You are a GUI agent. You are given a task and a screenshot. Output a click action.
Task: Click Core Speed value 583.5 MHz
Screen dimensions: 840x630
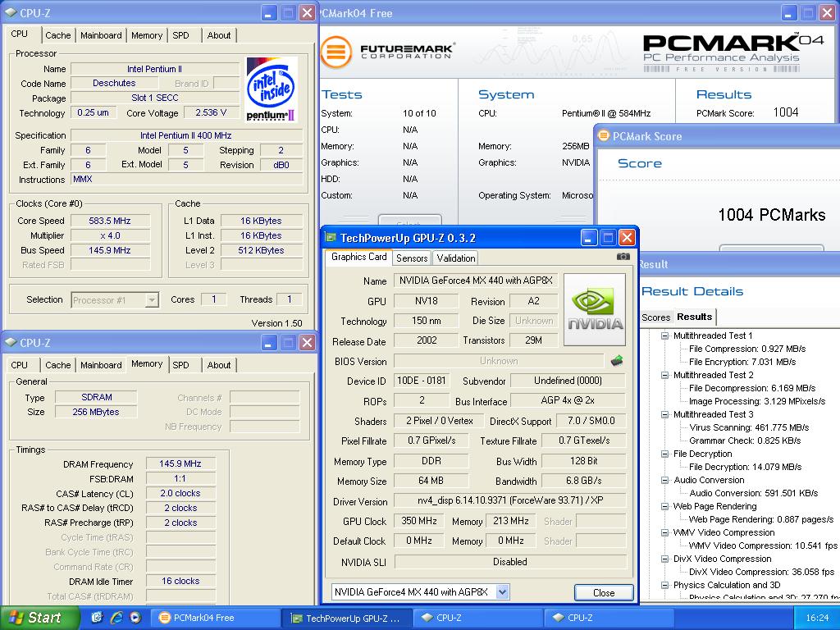pos(110,221)
